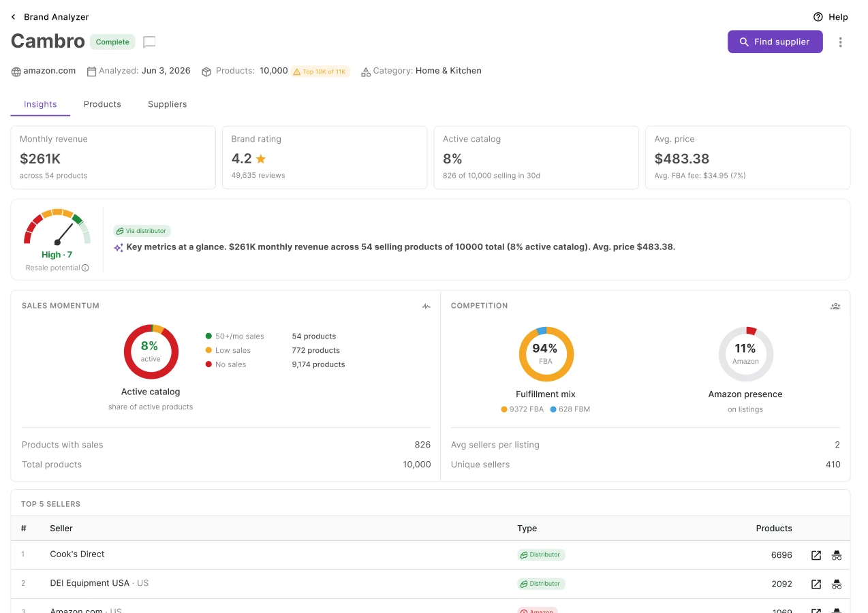The height and width of the screenshot is (613, 868).
Task: Click the globe icon beside amazon.com
Action: [x=16, y=72]
